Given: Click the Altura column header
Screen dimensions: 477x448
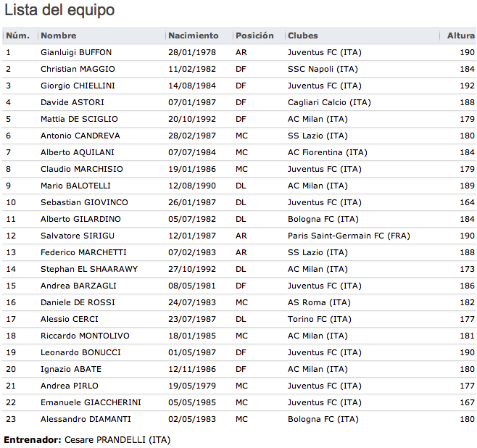Looking at the screenshot, I should click(x=460, y=36).
